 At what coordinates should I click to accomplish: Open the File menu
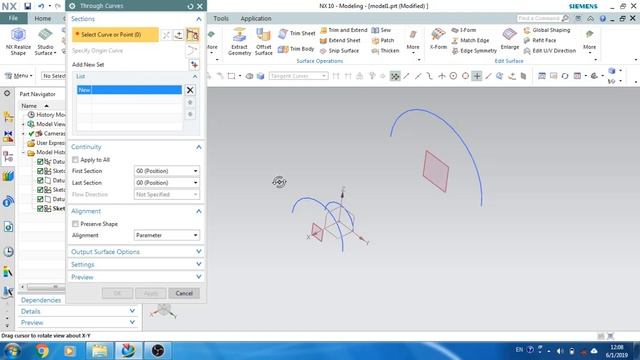coord(13,18)
